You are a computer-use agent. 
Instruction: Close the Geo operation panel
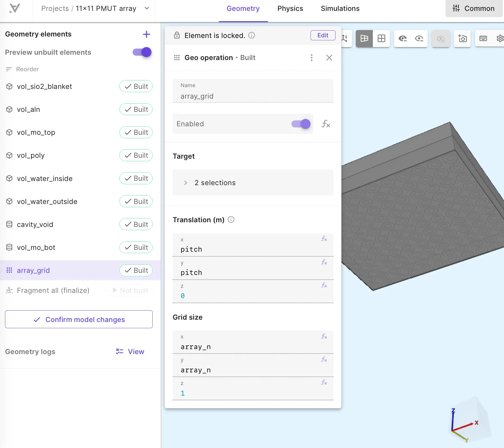click(x=329, y=58)
